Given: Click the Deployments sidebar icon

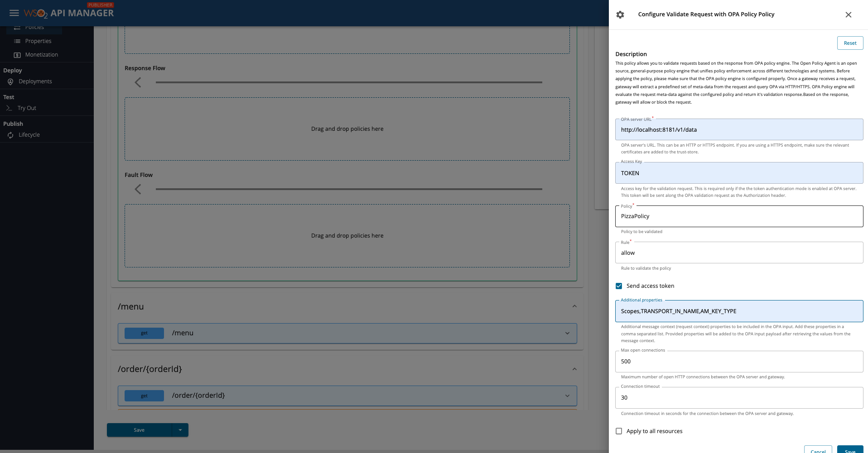Looking at the screenshot, I should click(x=10, y=81).
